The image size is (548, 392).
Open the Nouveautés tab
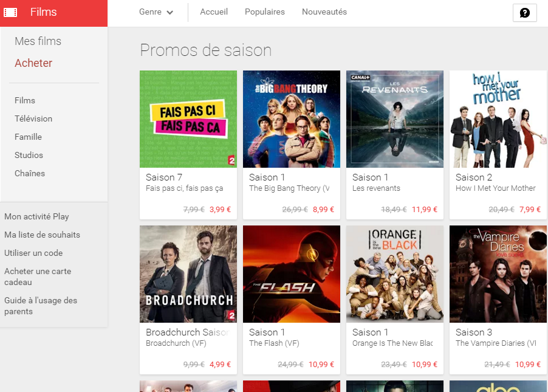pos(324,12)
